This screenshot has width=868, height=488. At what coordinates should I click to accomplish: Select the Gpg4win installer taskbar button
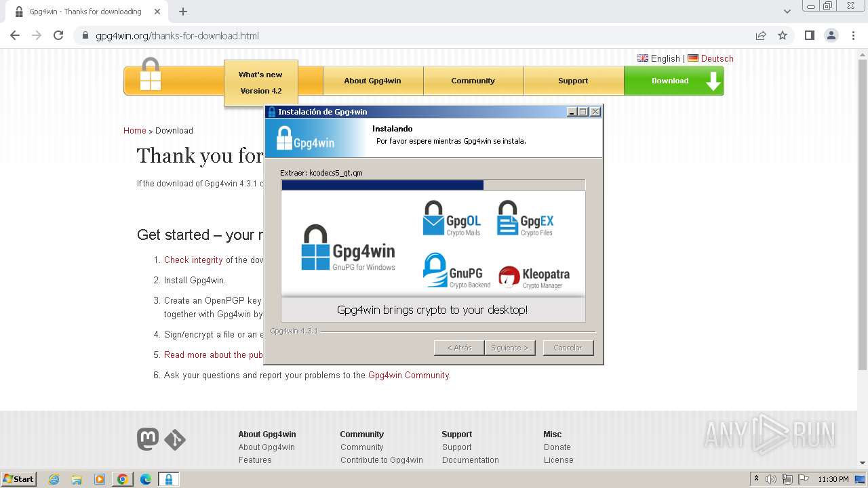(x=168, y=479)
